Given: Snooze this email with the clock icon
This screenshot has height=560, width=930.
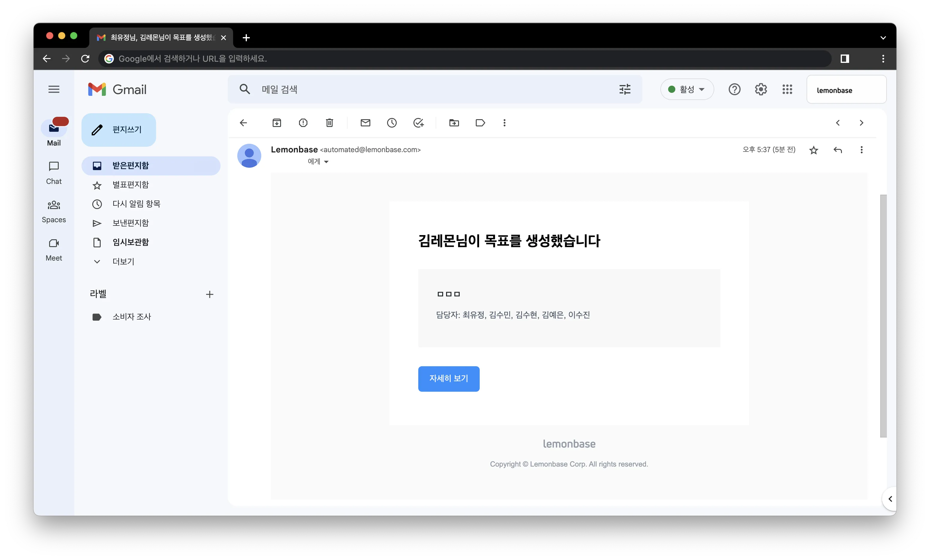Looking at the screenshot, I should [x=392, y=123].
